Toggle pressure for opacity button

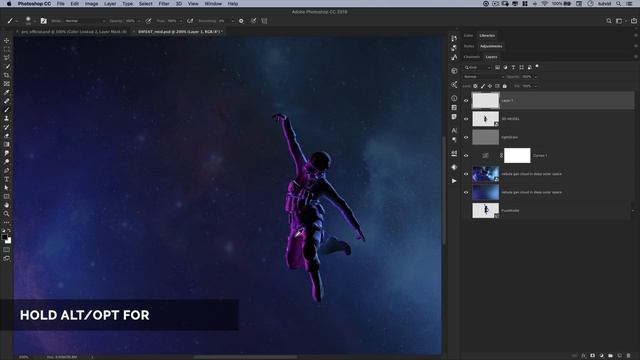[149, 21]
